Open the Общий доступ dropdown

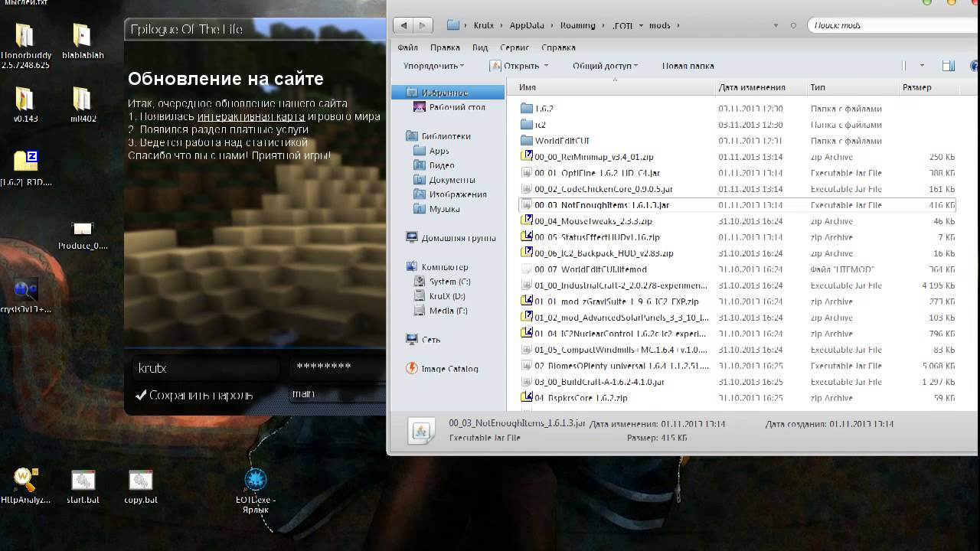(605, 66)
